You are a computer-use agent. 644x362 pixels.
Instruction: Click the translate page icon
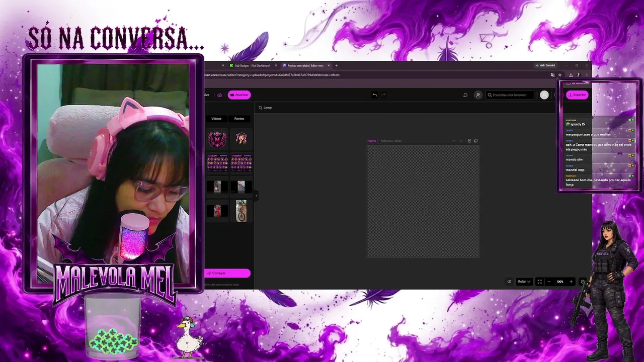point(552,75)
